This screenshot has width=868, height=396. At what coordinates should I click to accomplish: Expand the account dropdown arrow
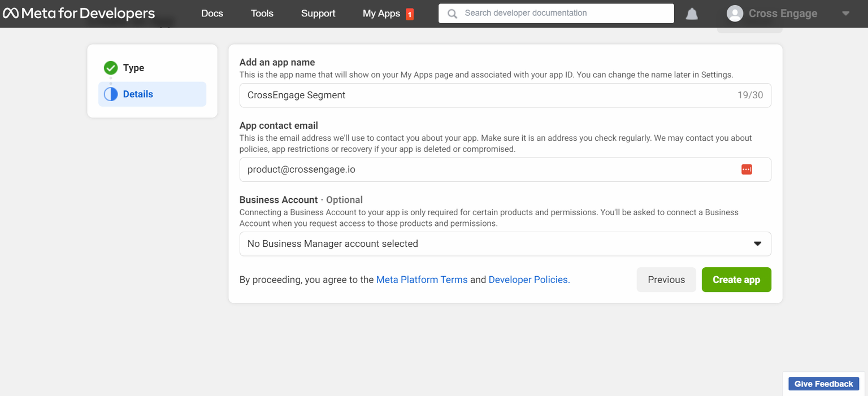click(845, 14)
